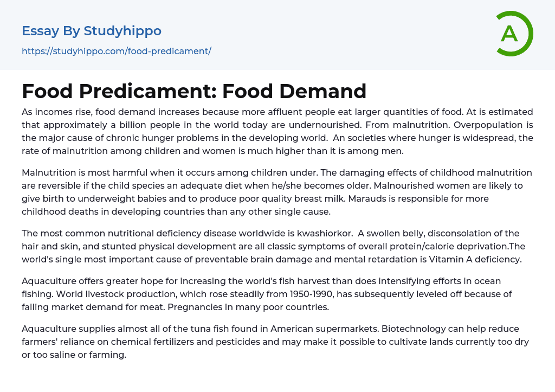Click the paragraph starting "The most common nutritional"

[277, 246]
